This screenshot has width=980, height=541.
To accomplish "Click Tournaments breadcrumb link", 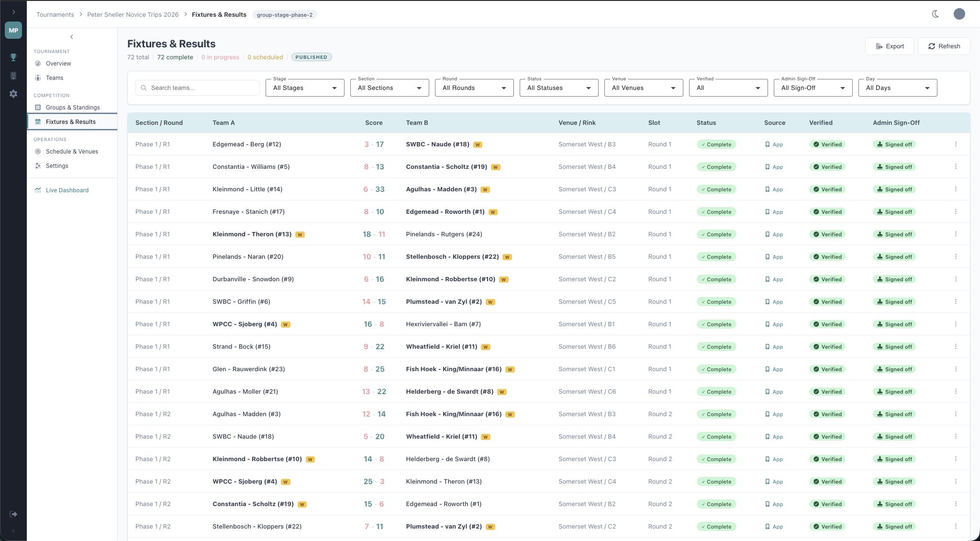I will tap(55, 15).
